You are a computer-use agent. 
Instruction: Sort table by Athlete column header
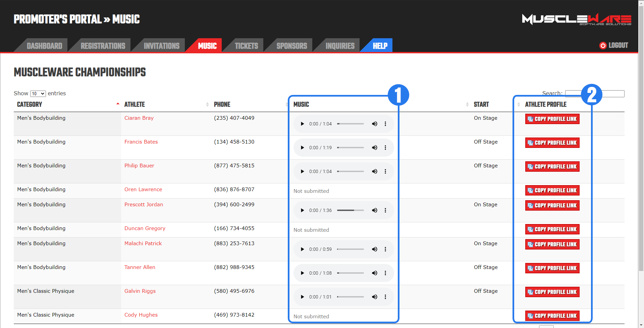tap(135, 104)
